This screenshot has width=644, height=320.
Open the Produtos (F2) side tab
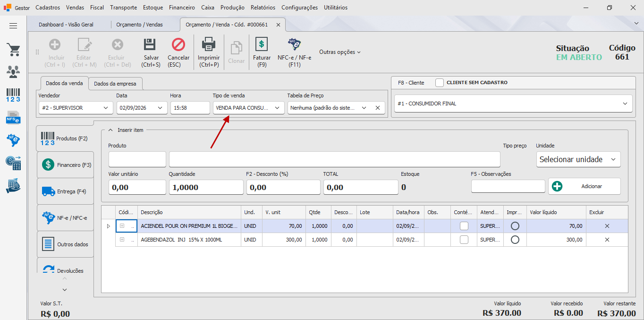click(x=66, y=138)
